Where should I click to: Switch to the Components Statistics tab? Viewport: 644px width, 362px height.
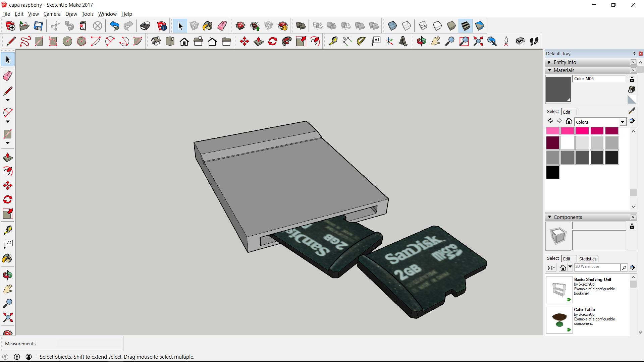pos(588,259)
